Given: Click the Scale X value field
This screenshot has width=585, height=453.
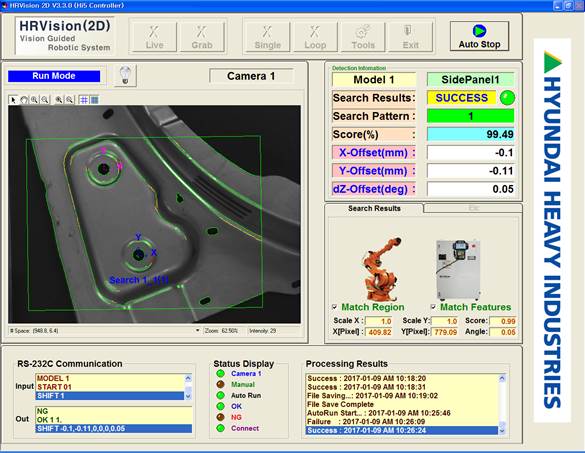Looking at the screenshot, I should (379, 321).
